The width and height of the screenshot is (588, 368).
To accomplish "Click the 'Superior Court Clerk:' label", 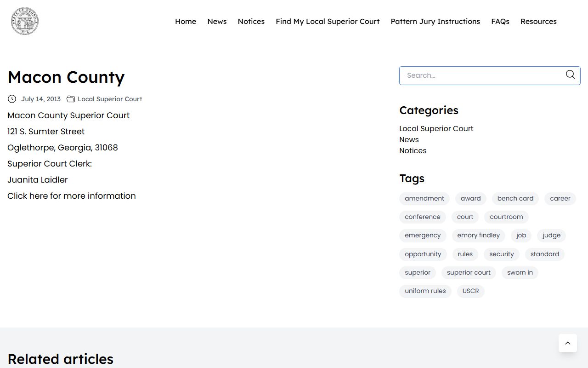I will (50, 164).
